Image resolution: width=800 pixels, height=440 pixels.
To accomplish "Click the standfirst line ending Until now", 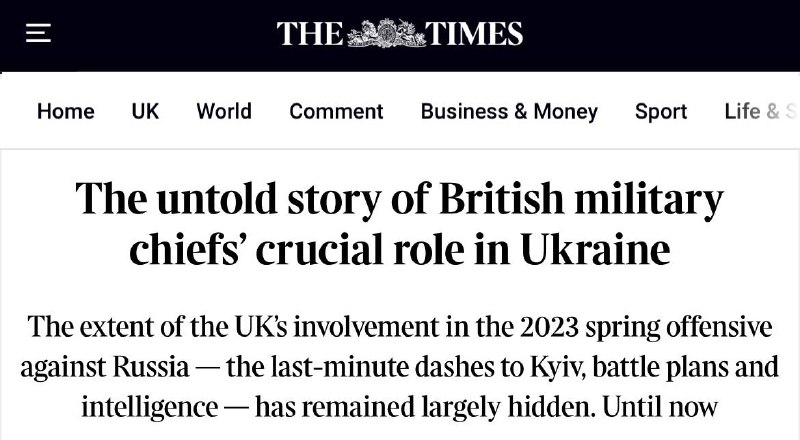I will point(399,408).
